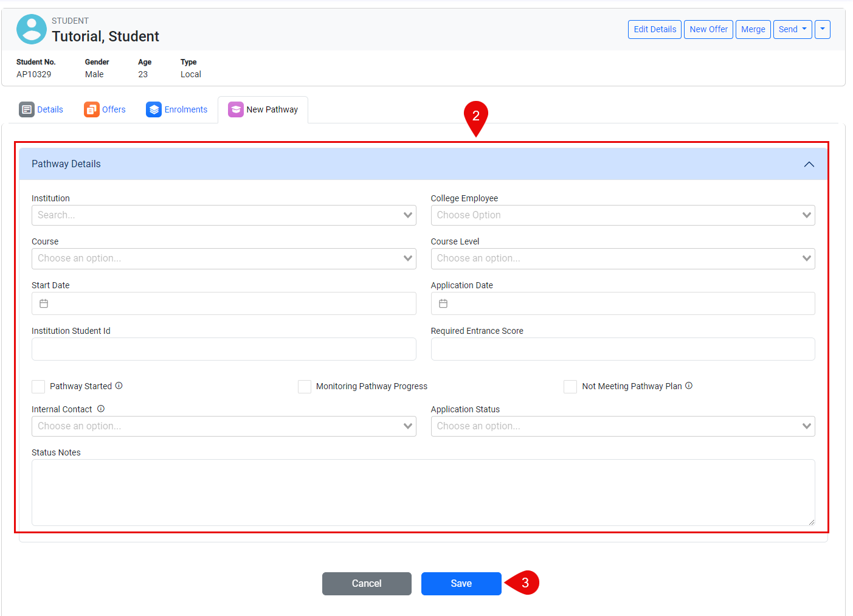Click the Start Date calendar icon
This screenshot has width=853, height=616.
(x=44, y=303)
